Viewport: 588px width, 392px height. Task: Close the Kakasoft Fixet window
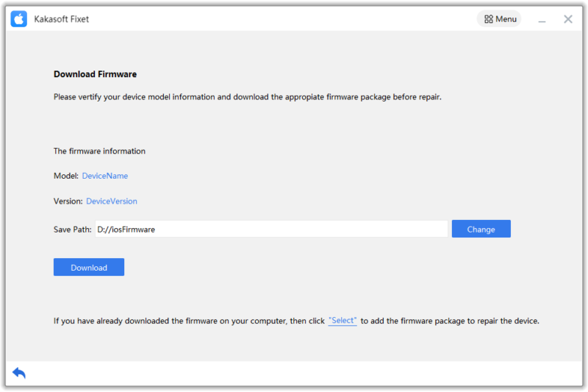pyautogui.click(x=568, y=19)
